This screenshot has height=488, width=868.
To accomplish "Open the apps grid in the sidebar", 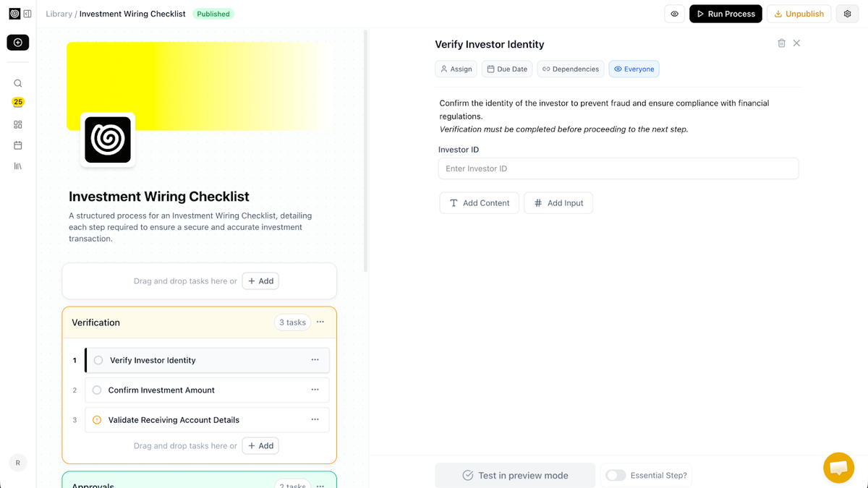I will tap(17, 124).
